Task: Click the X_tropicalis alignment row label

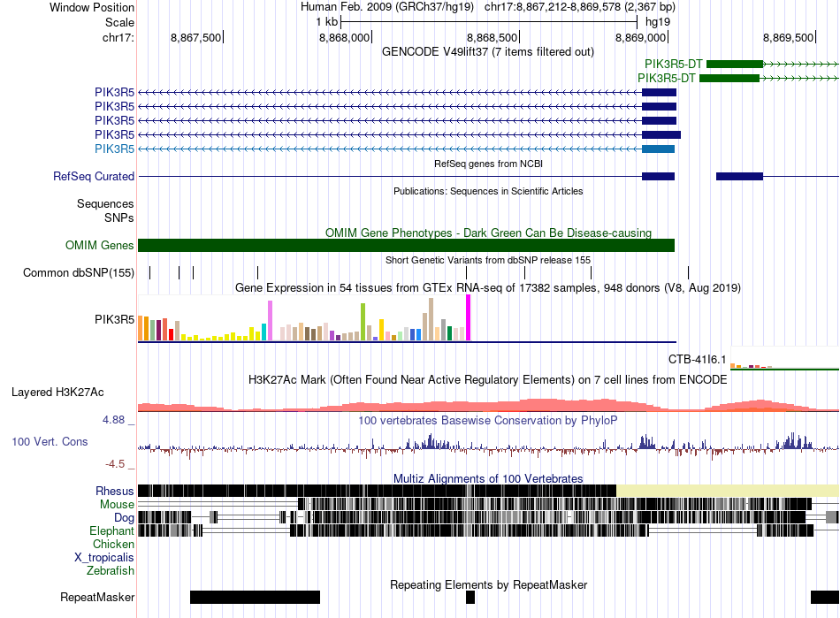Action: (x=104, y=558)
